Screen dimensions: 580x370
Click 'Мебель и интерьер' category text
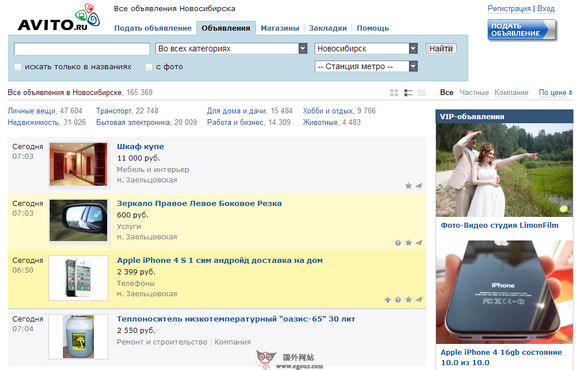153,169
